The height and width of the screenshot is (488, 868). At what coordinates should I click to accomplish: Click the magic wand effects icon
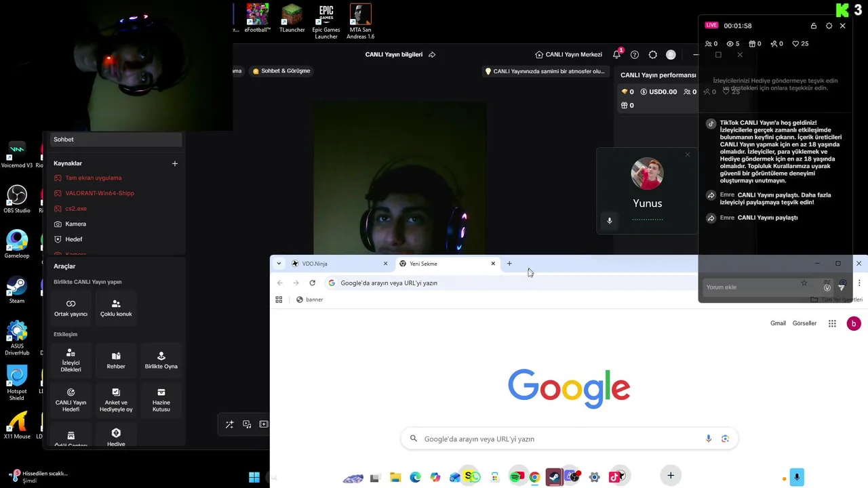229,424
